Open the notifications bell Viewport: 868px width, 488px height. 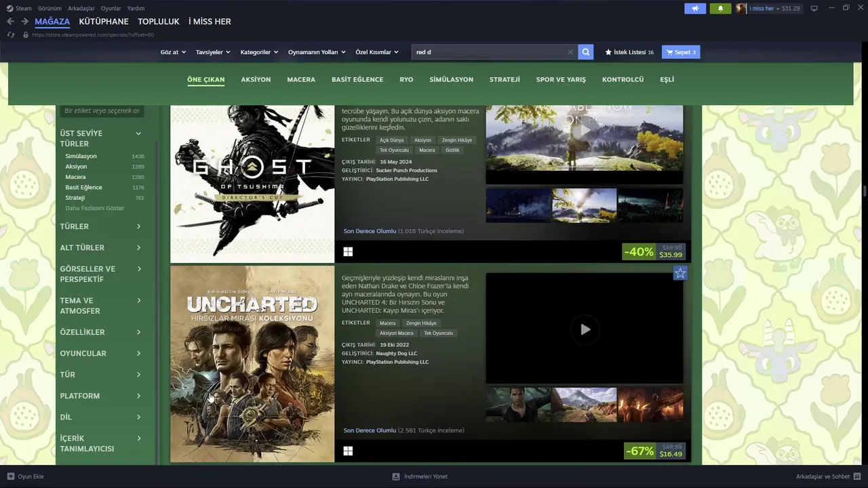(x=720, y=8)
